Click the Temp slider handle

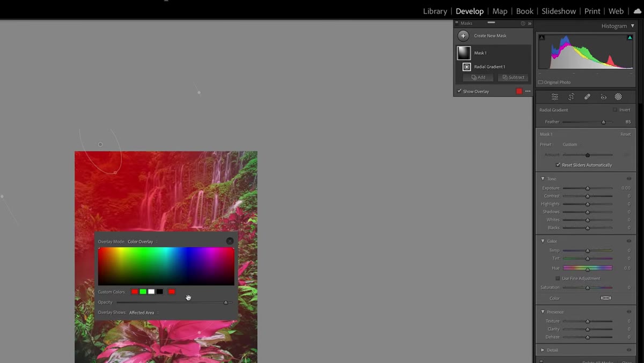pyautogui.click(x=588, y=250)
